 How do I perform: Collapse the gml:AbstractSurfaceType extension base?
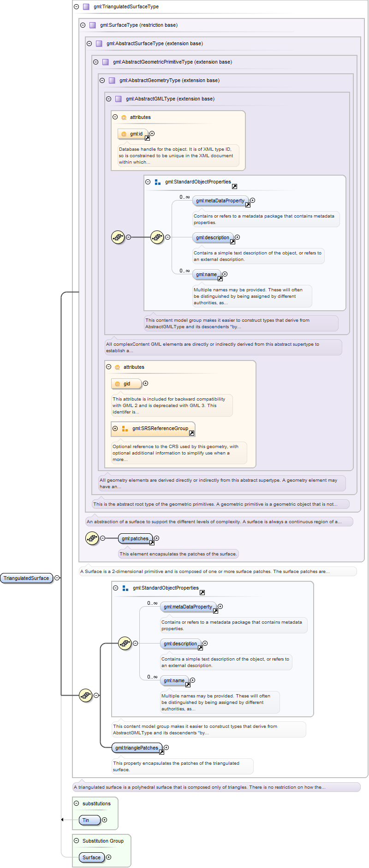89,44
